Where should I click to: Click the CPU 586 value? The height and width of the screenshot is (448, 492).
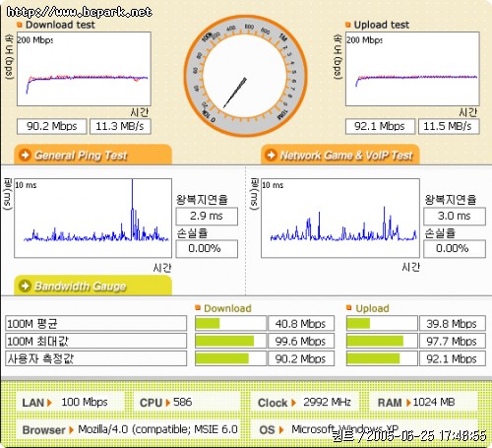tap(182, 402)
